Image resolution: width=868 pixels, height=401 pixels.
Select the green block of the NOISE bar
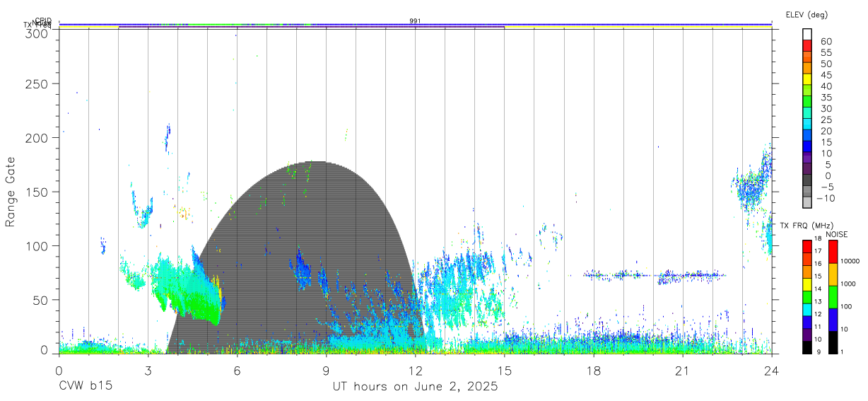click(x=833, y=297)
